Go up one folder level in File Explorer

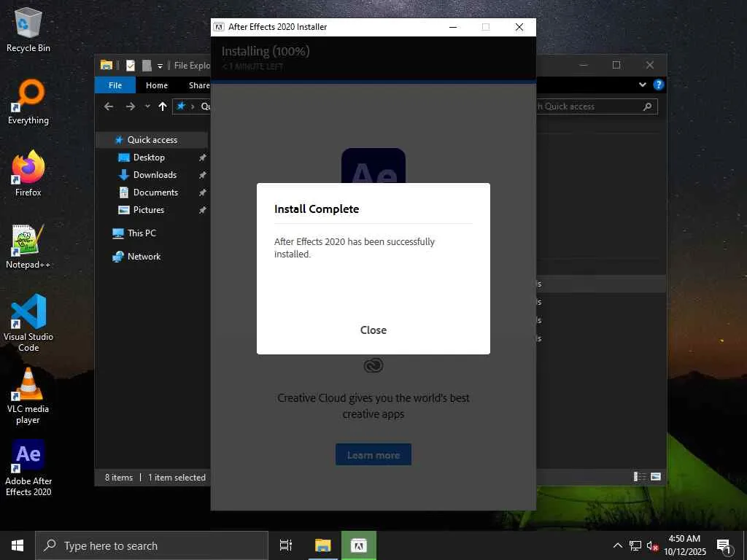tap(163, 106)
